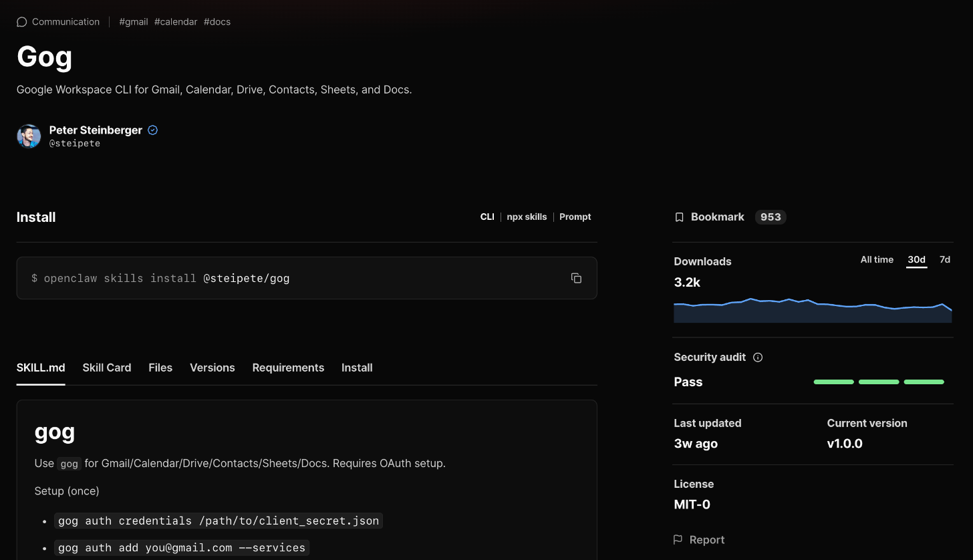
Task: Open the Requirements tab
Action: (x=288, y=368)
